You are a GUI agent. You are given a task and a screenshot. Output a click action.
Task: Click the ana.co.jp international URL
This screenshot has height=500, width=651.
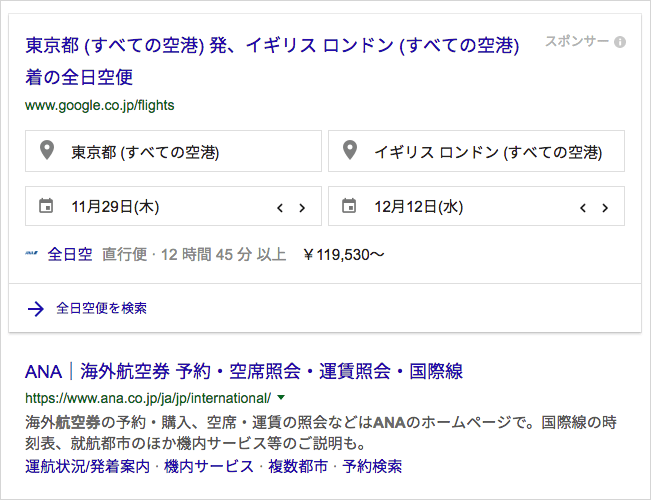click(x=148, y=398)
